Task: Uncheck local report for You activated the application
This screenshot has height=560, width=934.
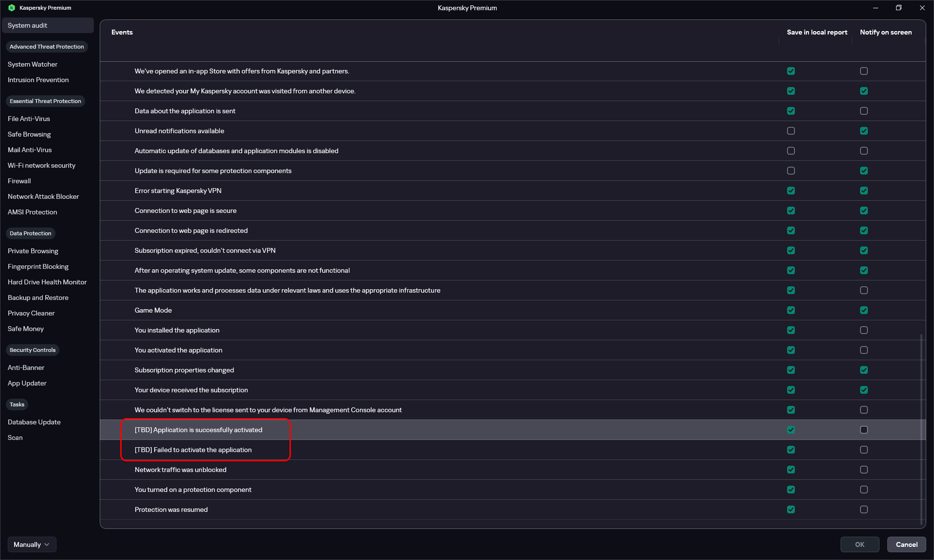Action: point(791,350)
